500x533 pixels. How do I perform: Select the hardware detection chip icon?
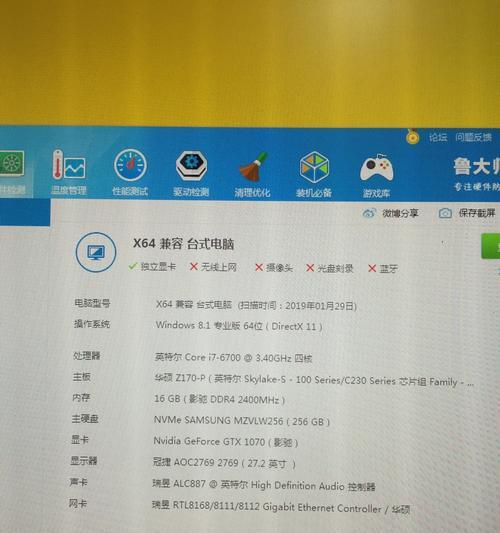12,173
